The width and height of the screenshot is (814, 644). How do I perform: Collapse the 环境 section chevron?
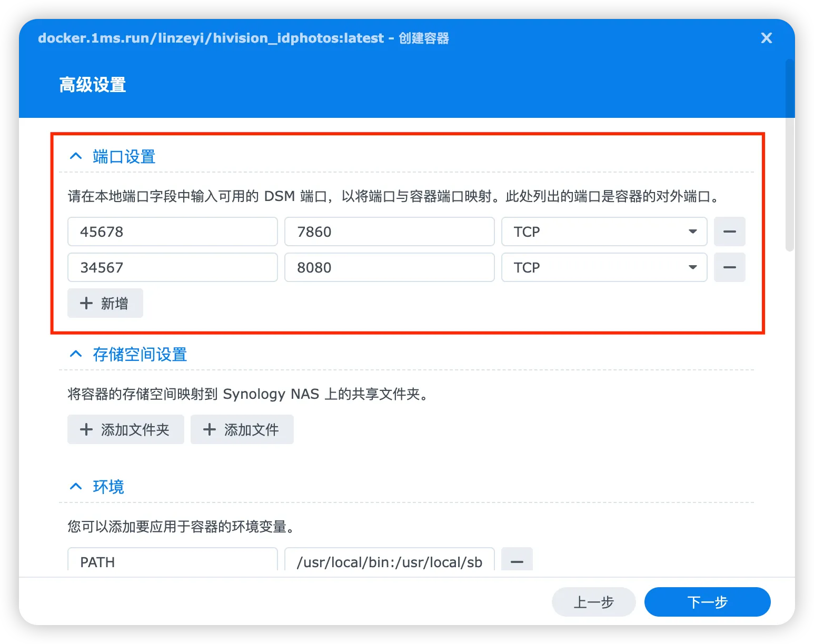76,487
